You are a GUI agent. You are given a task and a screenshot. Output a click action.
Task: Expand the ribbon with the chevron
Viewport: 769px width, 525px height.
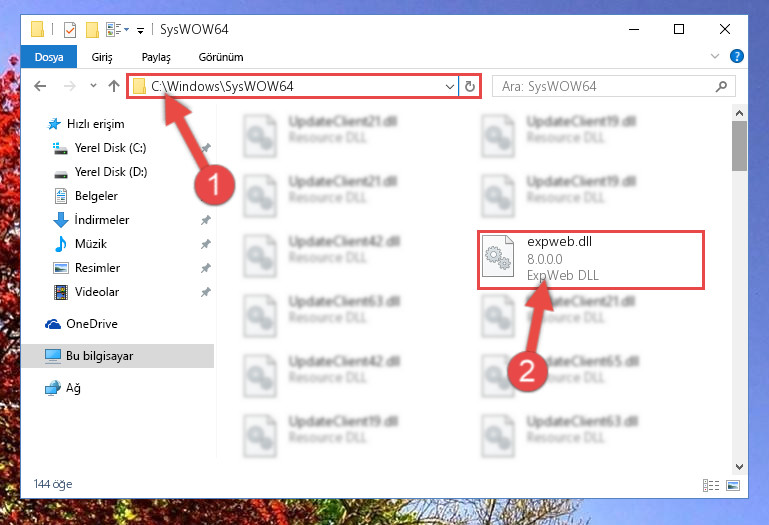point(715,56)
